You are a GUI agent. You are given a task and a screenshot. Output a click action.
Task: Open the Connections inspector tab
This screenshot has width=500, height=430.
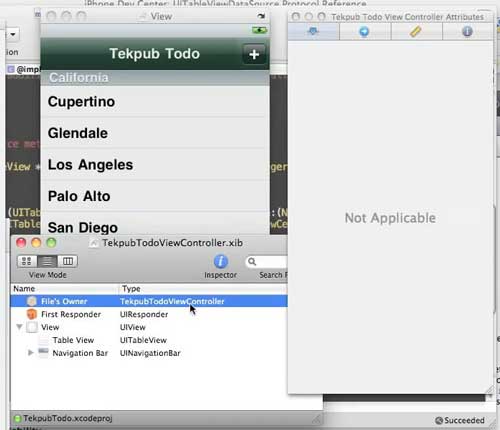point(364,32)
